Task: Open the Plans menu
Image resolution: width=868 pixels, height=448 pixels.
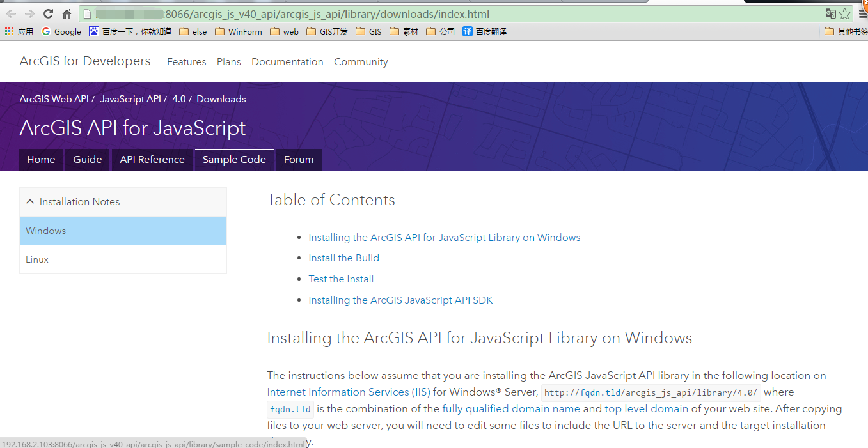Action: point(229,62)
